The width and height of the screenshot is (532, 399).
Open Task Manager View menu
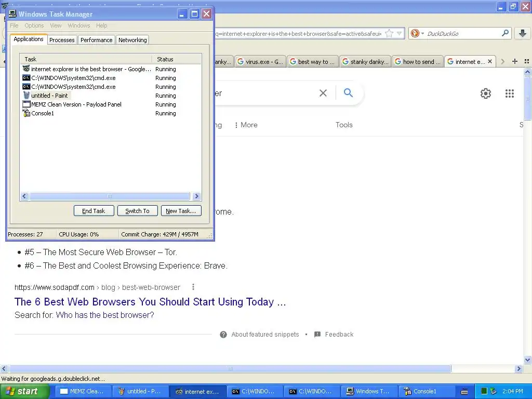[x=56, y=25]
